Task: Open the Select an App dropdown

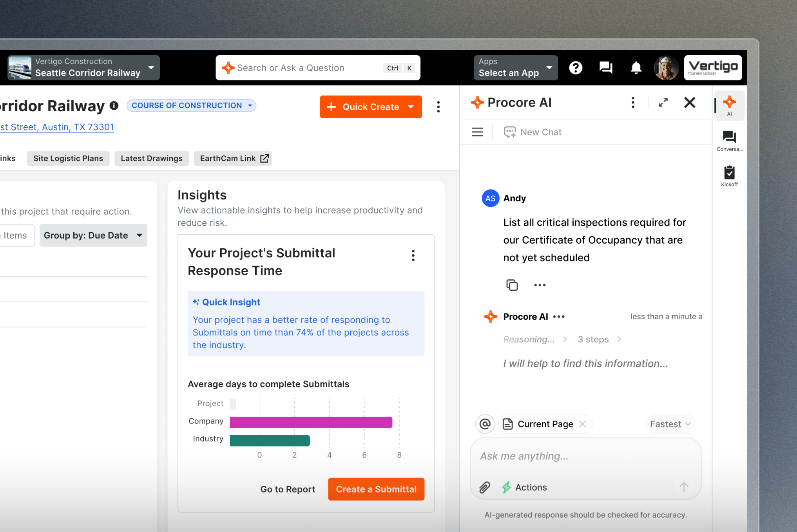Action: [515, 68]
